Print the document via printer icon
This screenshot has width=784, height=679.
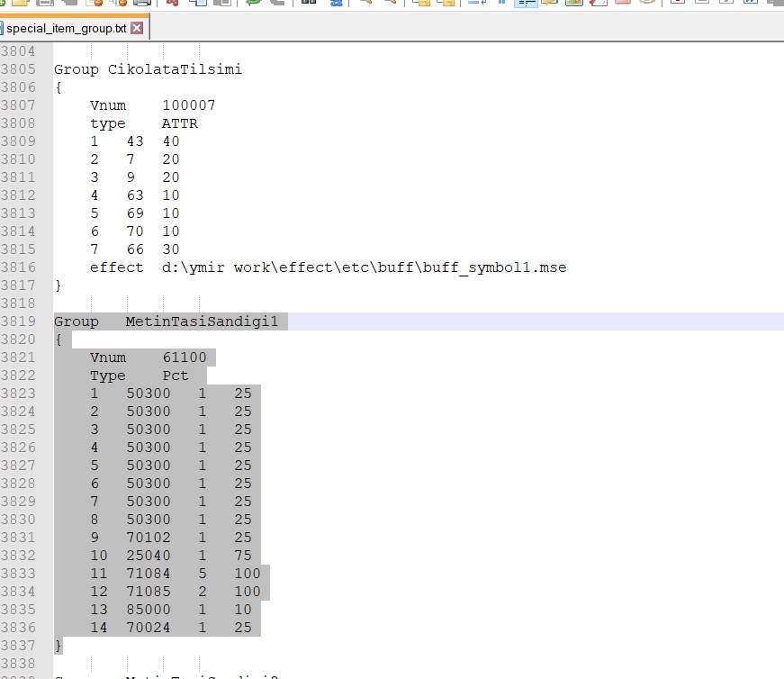[142, 2]
